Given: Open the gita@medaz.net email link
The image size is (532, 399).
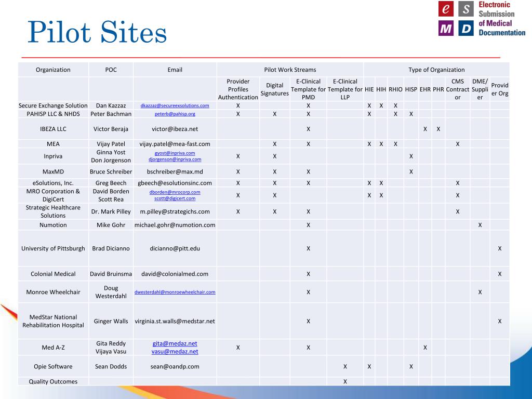Looking at the screenshot, I should pos(175,343).
